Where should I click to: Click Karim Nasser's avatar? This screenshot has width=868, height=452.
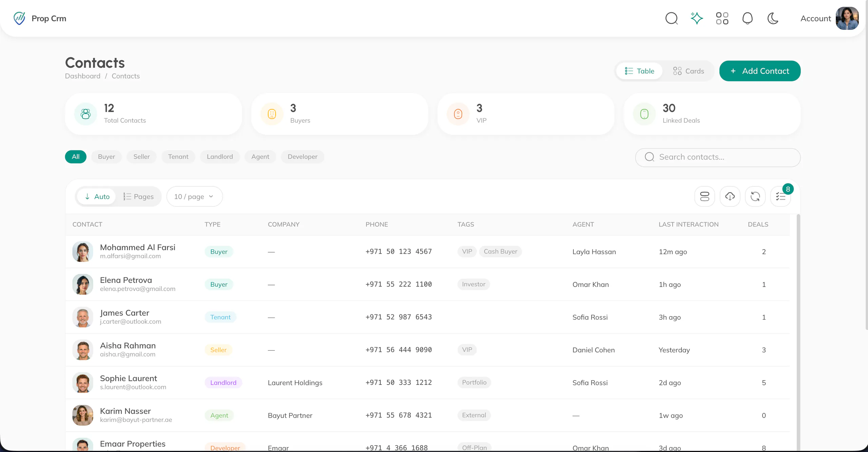pos(83,415)
